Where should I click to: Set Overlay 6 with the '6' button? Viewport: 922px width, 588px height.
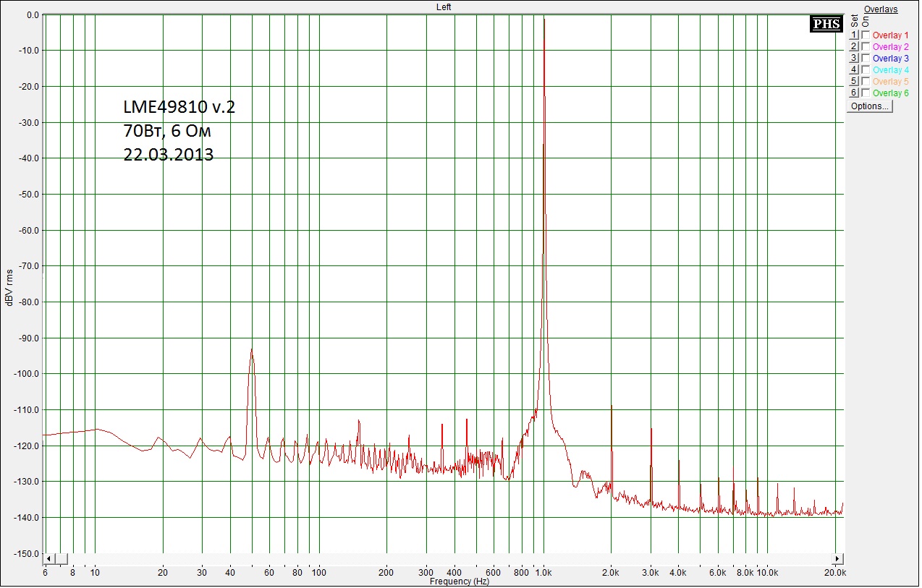pyautogui.click(x=854, y=93)
